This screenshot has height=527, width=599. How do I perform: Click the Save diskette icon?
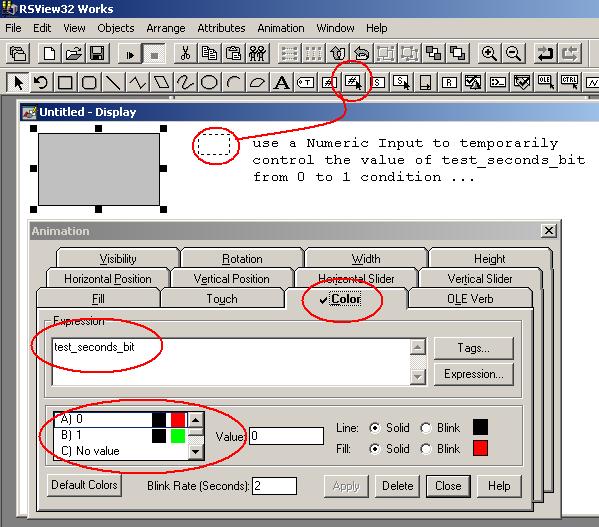click(97, 53)
